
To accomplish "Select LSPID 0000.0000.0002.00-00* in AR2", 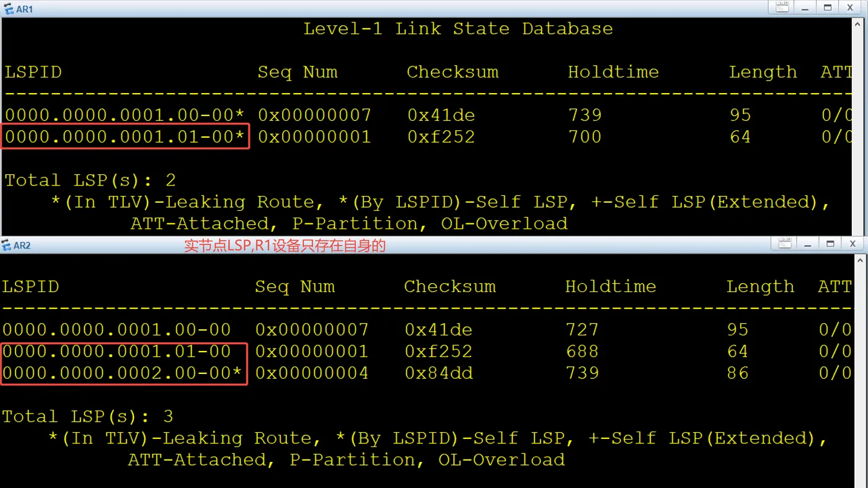I will click(x=122, y=373).
